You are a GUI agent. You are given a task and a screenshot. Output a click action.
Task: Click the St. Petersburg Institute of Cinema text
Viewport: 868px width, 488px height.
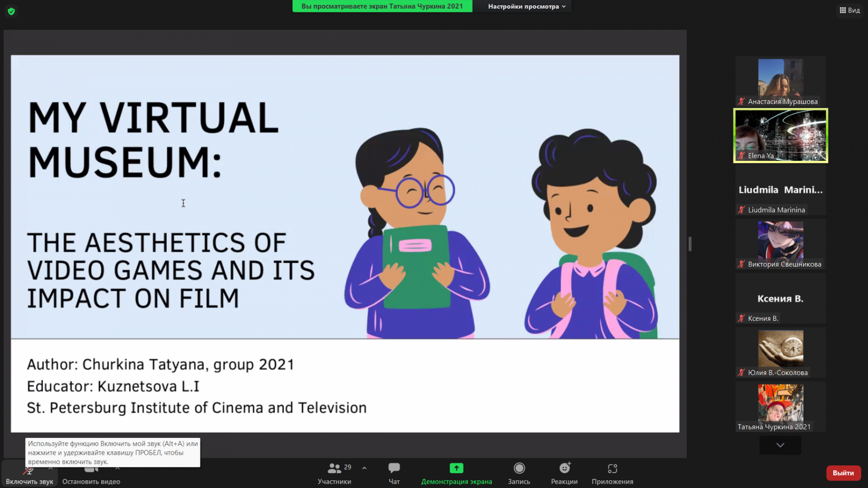pyautogui.click(x=197, y=408)
